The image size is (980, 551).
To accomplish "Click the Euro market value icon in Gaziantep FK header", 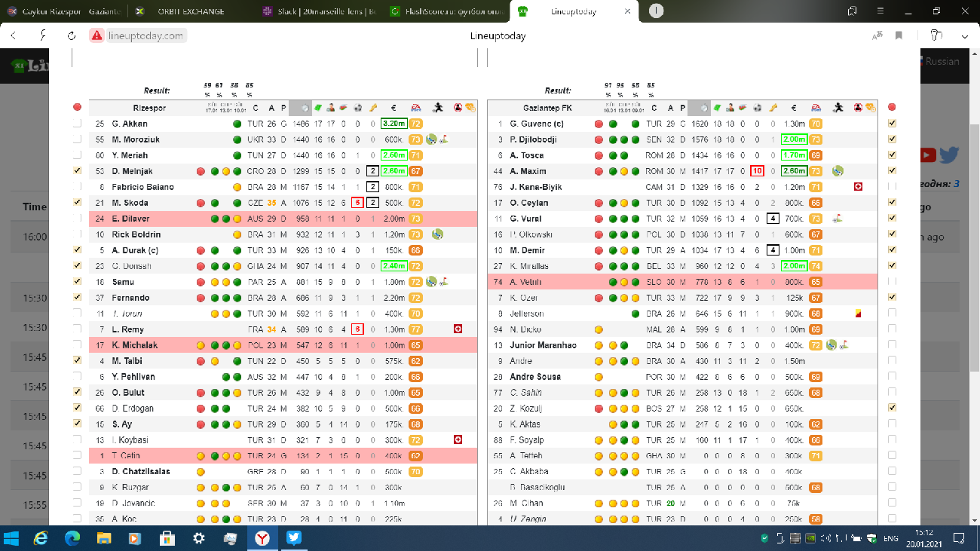I will pos(793,108).
